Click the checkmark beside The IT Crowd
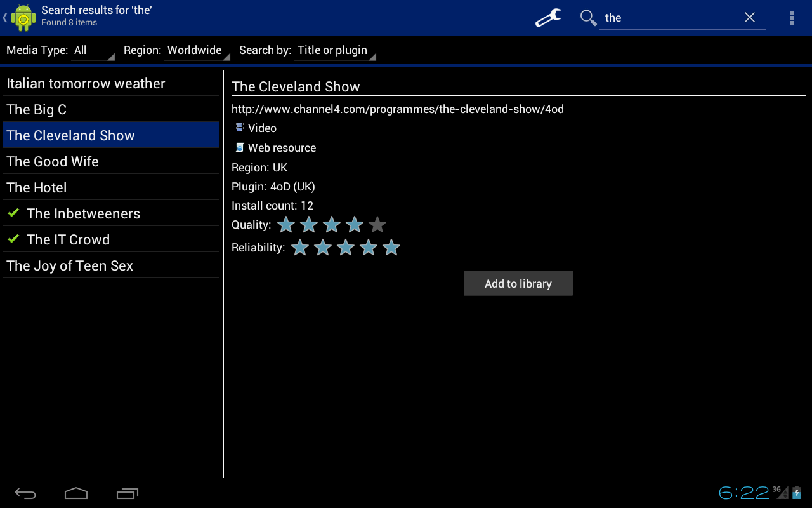The height and width of the screenshot is (508, 812). (x=13, y=239)
